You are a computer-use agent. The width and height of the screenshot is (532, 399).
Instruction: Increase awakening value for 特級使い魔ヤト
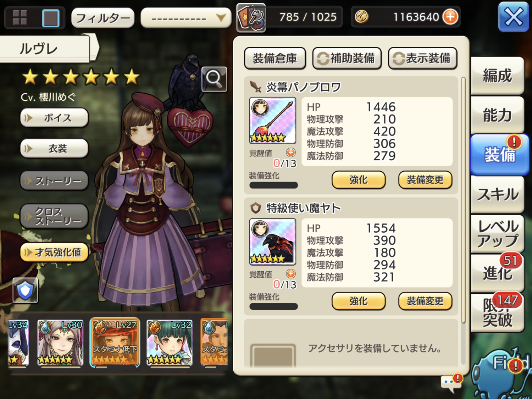291,273
